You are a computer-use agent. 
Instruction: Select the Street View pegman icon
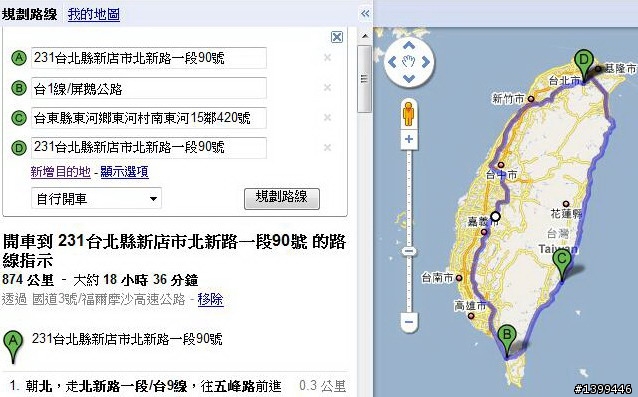(409, 114)
